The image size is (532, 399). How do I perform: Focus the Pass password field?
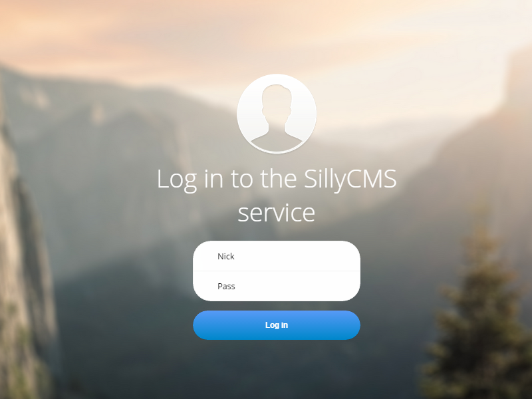point(277,286)
